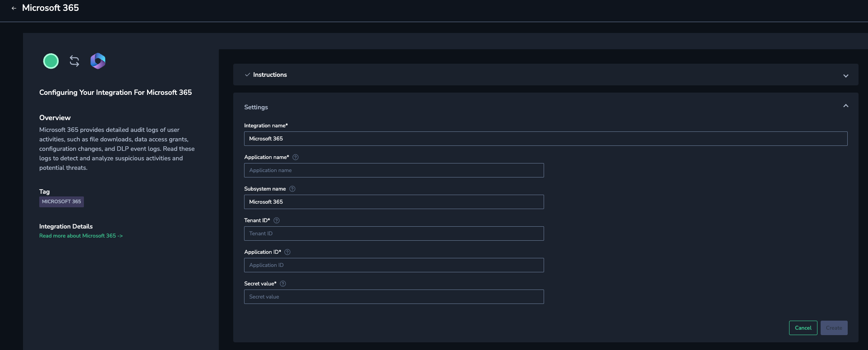Click the Settings heading text
This screenshot has height=350, width=868.
coord(256,107)
